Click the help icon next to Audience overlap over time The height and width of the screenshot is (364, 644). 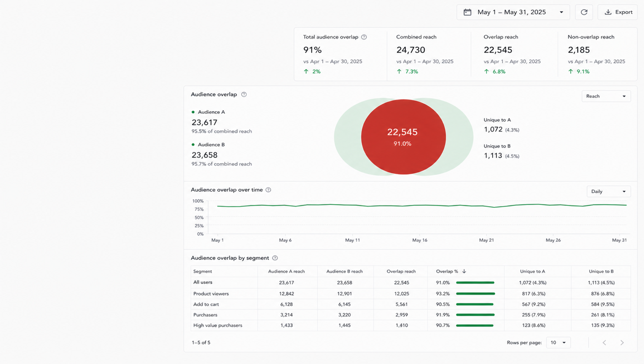pyautogui.click(x=268, y=190)
